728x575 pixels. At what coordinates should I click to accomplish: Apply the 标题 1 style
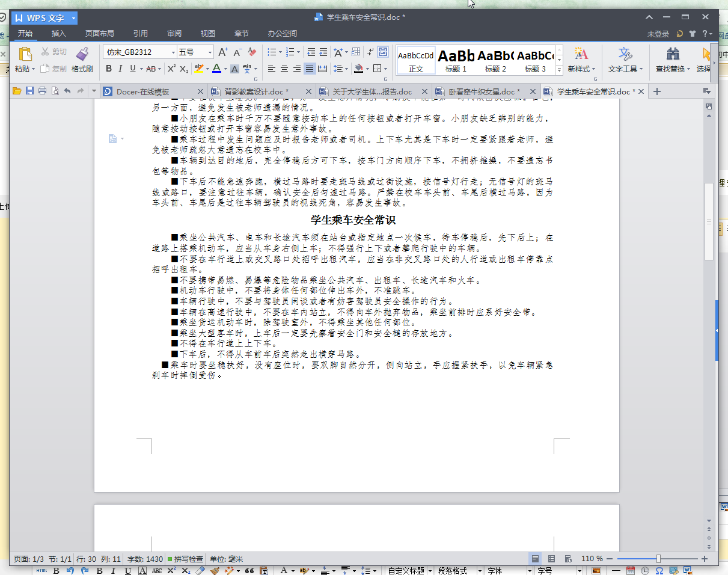coord(456,60)
